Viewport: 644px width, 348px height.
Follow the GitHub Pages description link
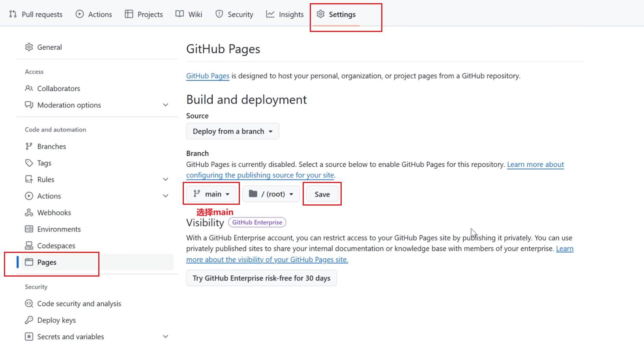coord(208,76)
